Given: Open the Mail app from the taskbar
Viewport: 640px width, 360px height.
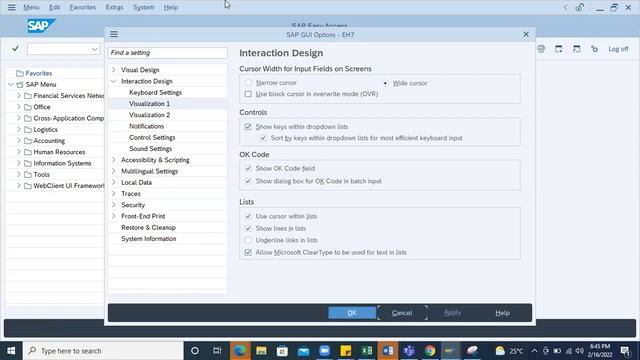Looking at the screenshot, I should [303, 351].
